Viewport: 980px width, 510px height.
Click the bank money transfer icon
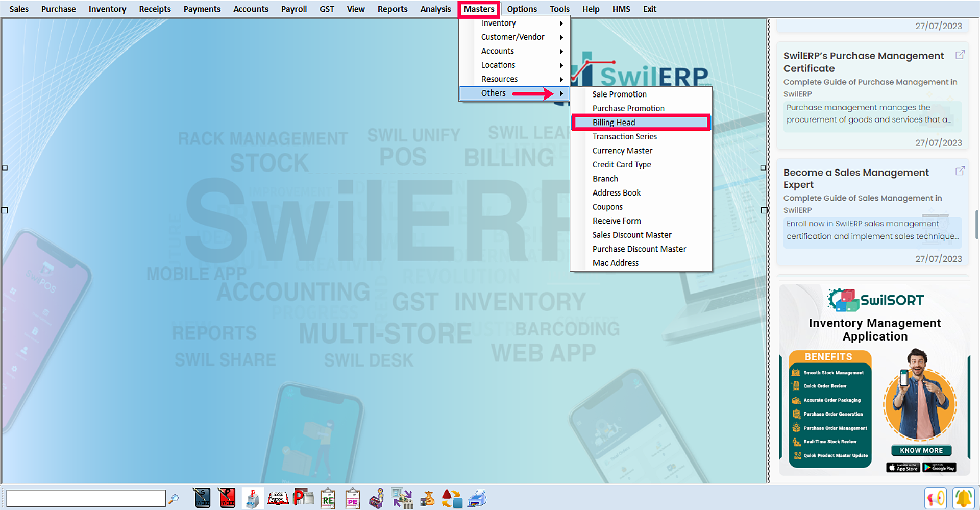402,498
